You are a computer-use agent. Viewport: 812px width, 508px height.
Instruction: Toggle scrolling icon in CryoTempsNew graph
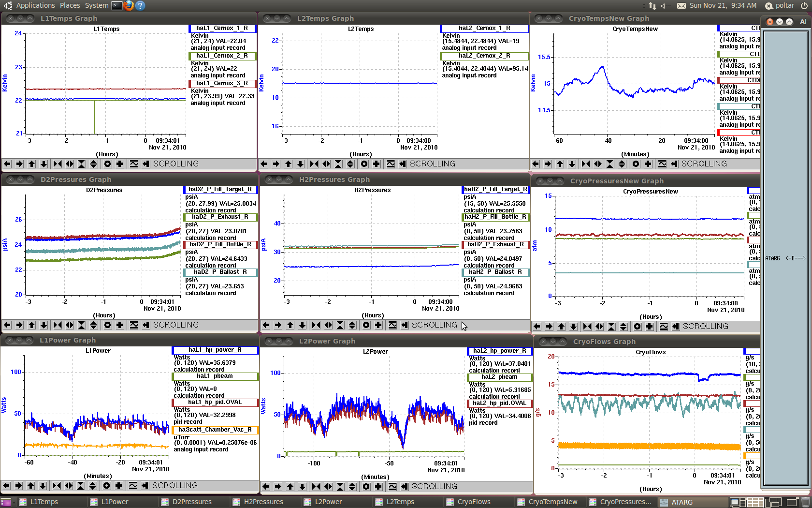(x=674, y=164)
